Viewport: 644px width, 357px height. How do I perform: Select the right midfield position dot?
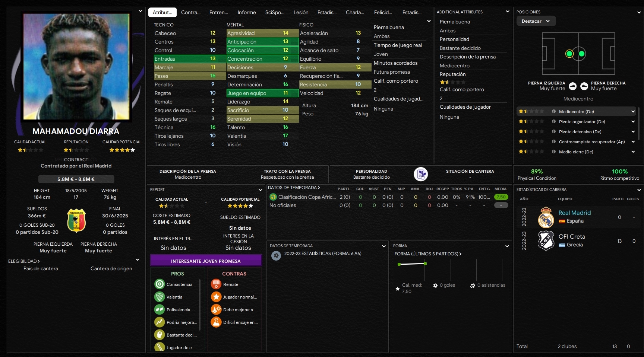tap(581, 54)
